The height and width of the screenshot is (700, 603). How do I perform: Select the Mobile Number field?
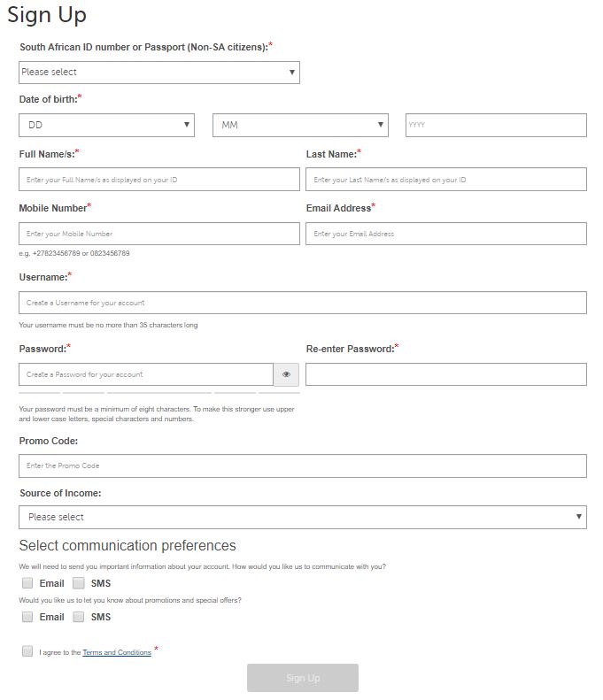coord(159,234)
